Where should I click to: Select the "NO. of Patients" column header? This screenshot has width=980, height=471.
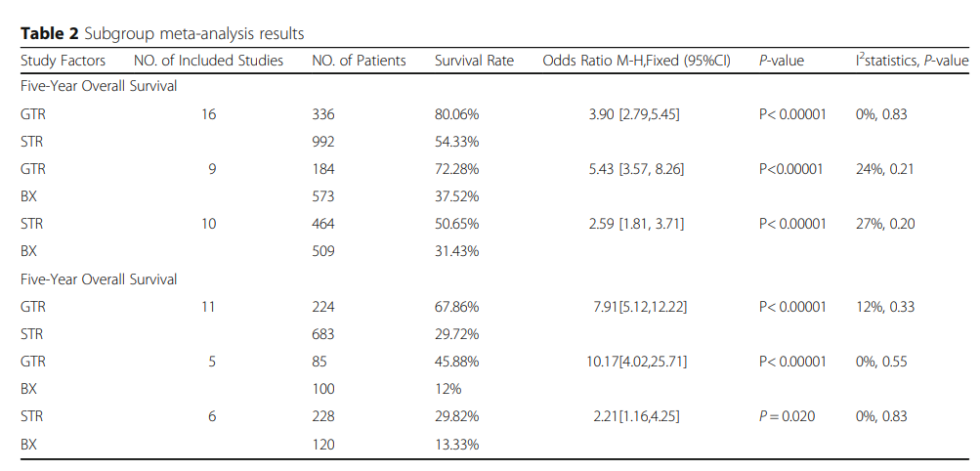click(359, 61)
